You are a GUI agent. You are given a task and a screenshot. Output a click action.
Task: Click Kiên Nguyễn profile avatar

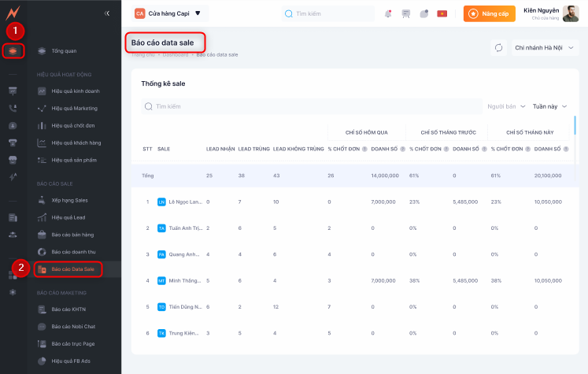coord(571,13)
